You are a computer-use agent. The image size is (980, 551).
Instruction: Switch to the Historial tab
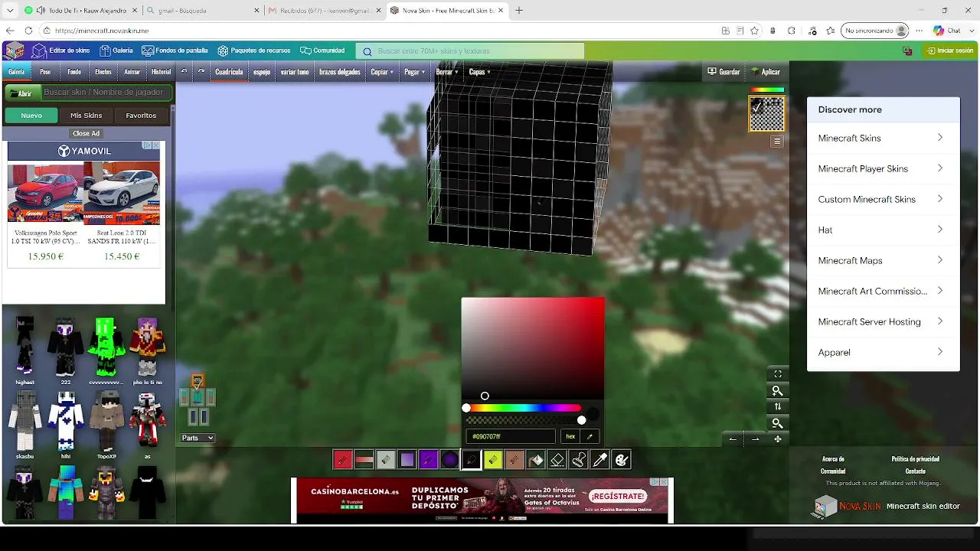(162, 72)
